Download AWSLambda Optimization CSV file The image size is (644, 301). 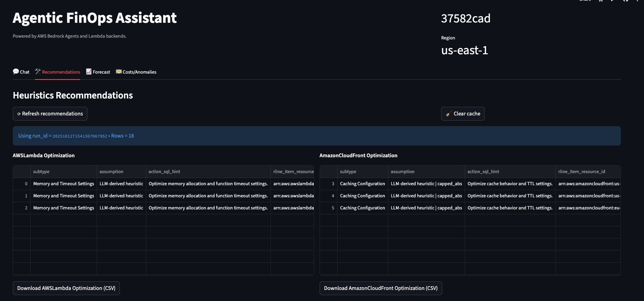coord(66,288)
